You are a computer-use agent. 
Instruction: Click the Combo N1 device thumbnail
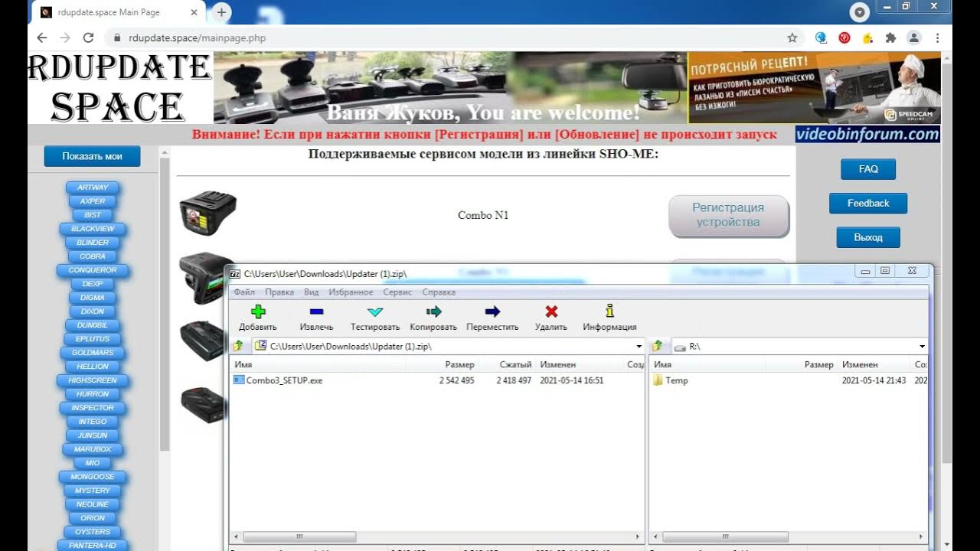pyautogui.click(x=207, y=212)
